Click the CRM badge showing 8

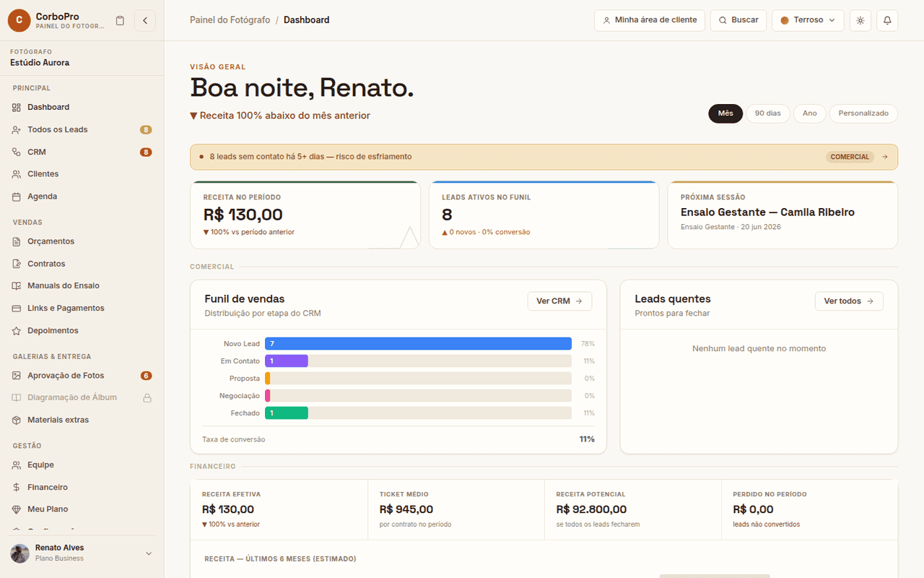[x=146, y=152]
